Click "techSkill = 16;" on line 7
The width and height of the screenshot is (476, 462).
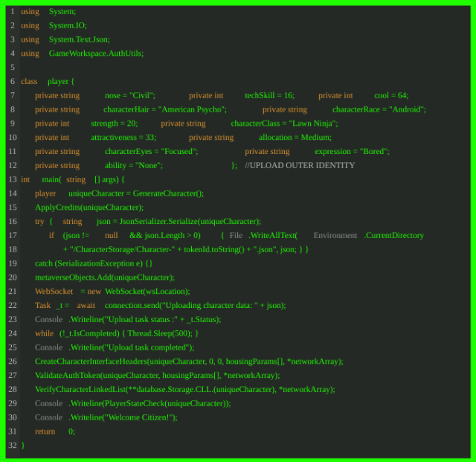point(269,95)
